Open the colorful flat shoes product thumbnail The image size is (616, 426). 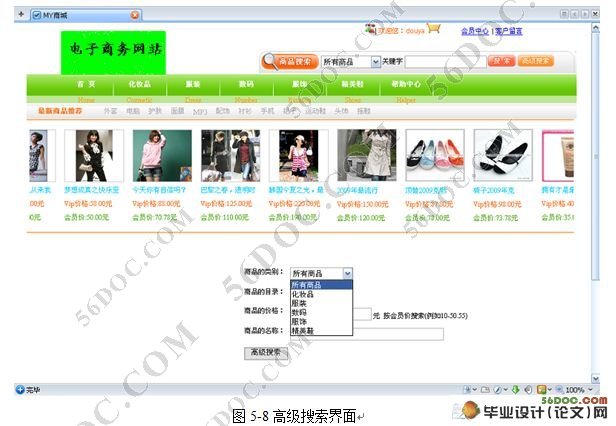(435, 156)
